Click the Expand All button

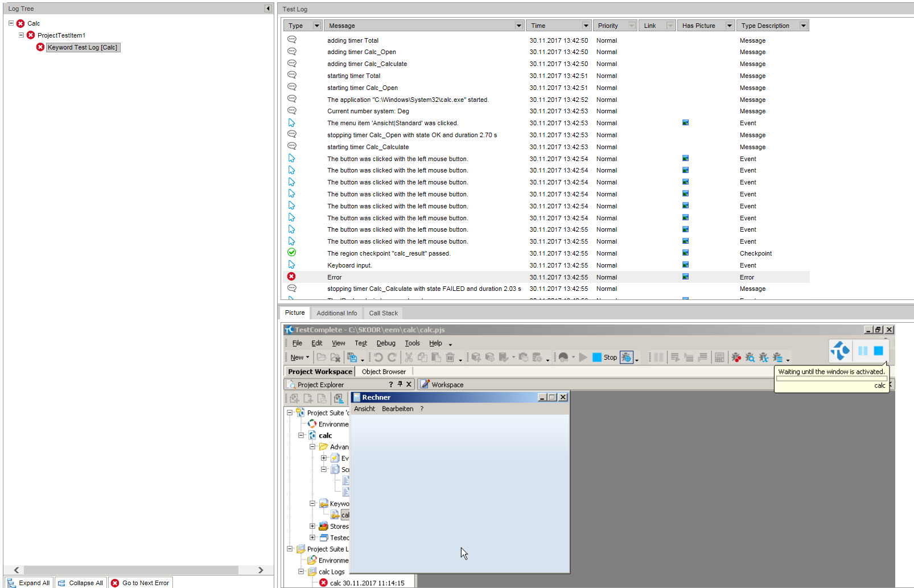(28, 582)
